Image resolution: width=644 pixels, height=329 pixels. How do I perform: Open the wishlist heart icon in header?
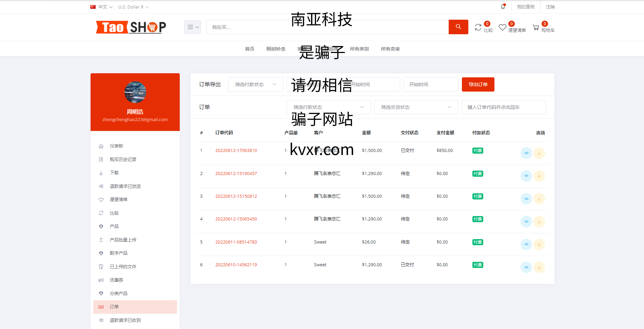[502, 27]
